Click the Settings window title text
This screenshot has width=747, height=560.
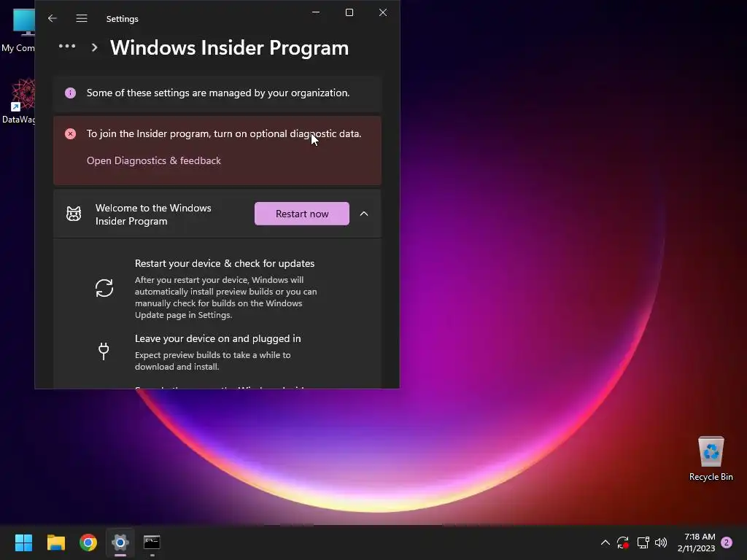[122, 18]
